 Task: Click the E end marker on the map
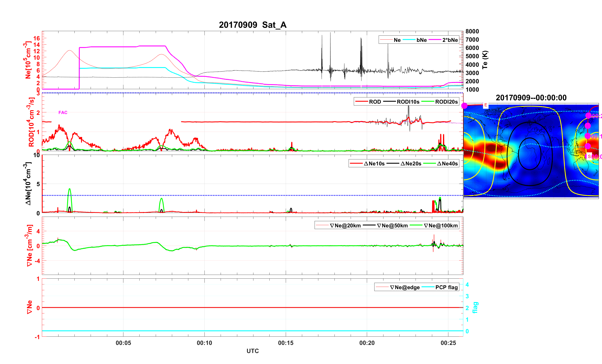(486, 105)
